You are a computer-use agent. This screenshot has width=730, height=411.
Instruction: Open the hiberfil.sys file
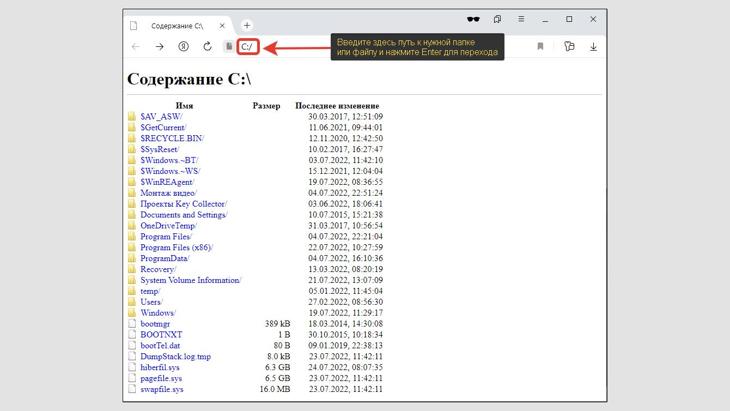(x=160, y=368)
